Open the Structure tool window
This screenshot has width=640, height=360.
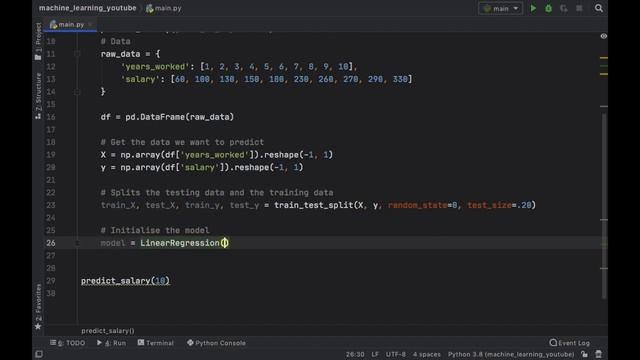point(38,96)
